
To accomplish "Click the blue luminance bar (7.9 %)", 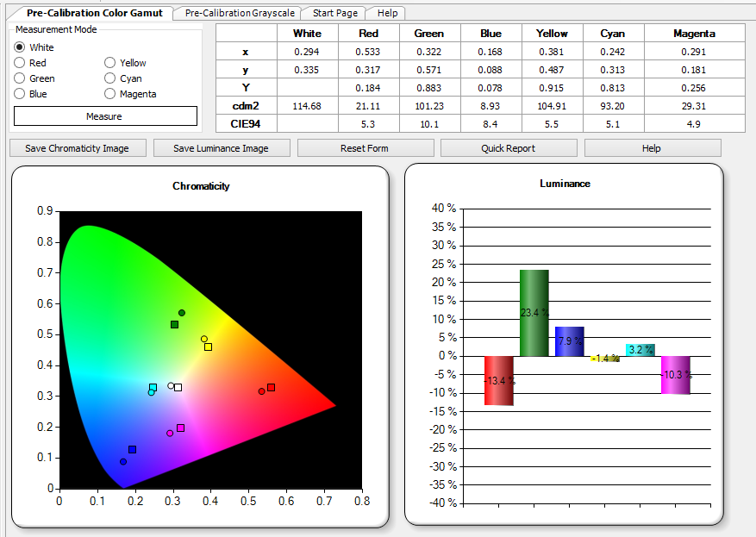I will coord(570,341).
